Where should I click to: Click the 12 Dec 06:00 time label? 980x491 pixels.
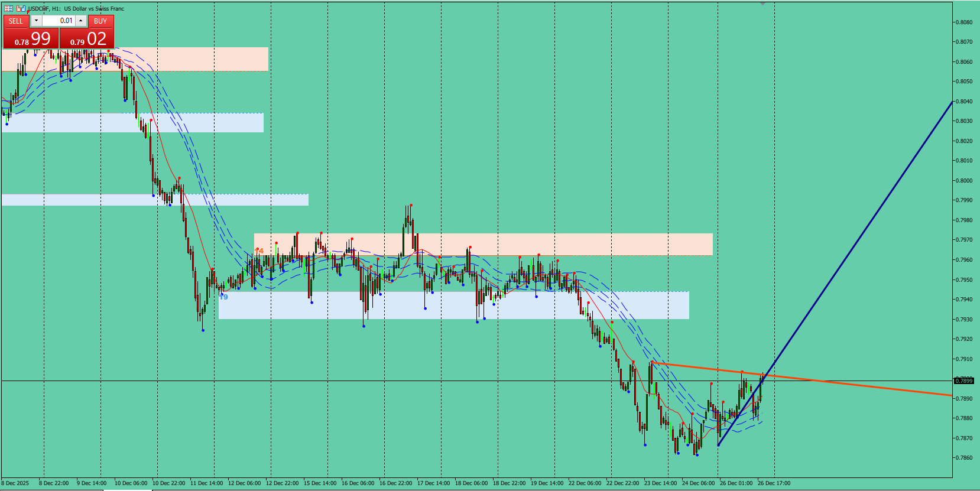point(245,483)
